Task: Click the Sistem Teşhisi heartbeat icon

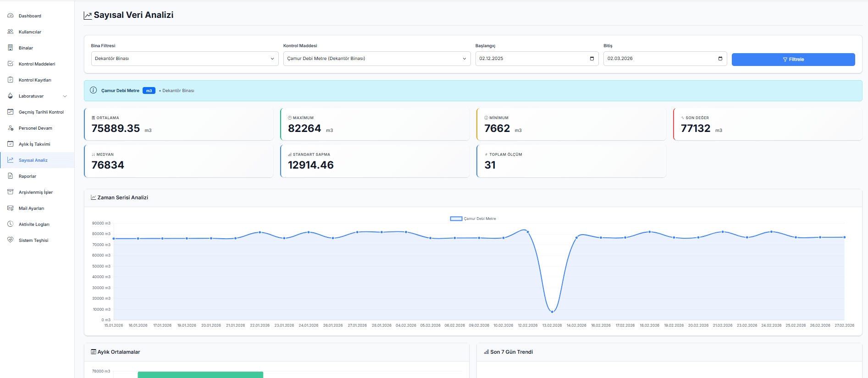Action: click(x=10, y=240)
